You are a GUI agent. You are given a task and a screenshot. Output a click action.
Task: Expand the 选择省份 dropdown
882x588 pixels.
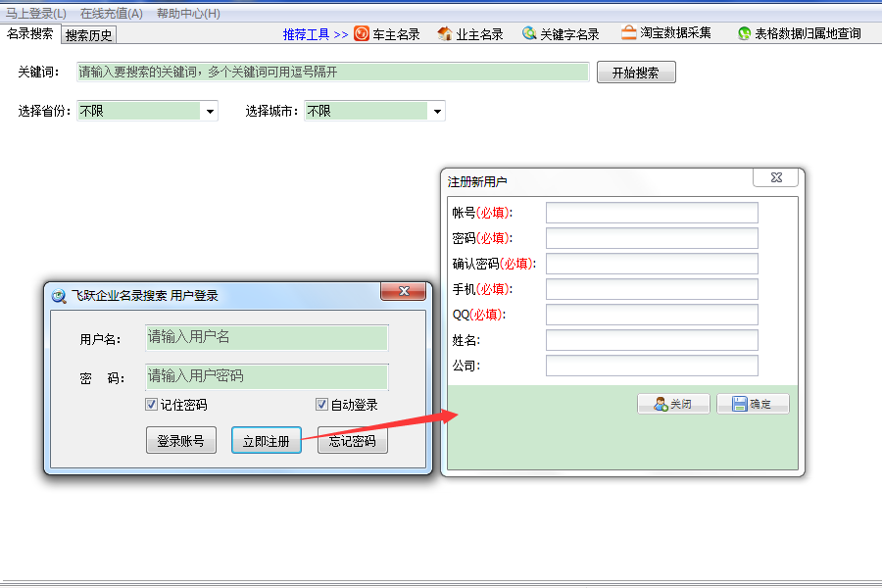pos(210,111)
